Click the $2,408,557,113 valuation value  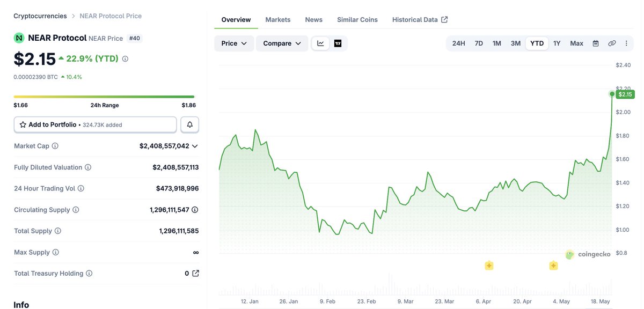175,167
